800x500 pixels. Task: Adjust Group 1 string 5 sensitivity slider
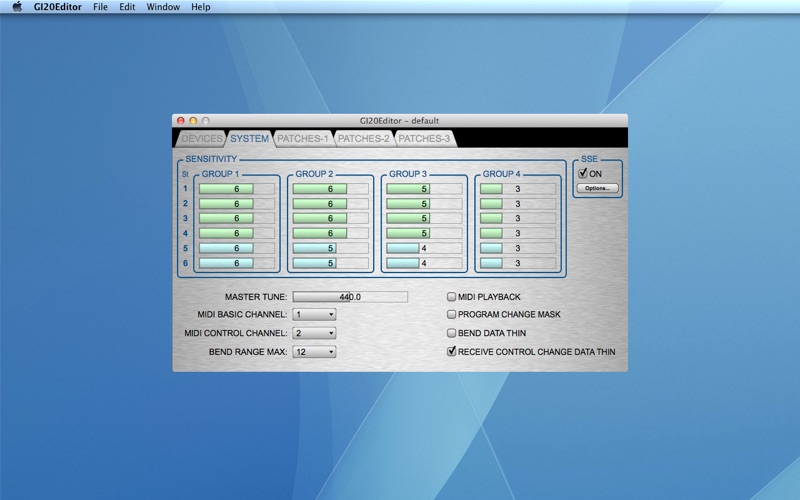[x=237, y=248]
